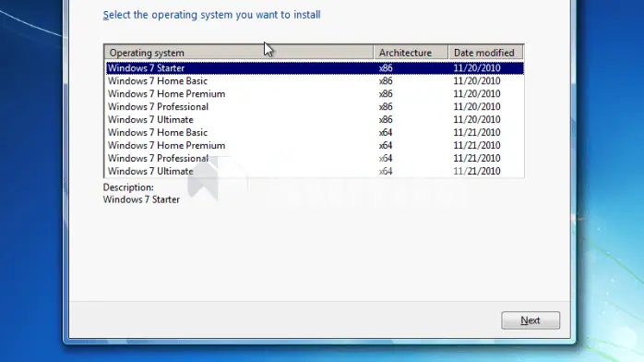Click the x86 cell of Professional row
The image size is (644, 362).
(386, 107)
